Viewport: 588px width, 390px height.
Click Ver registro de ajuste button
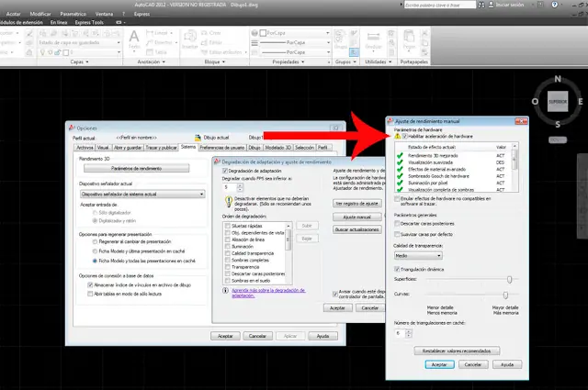pyautogui.click(x=357, y=204)
